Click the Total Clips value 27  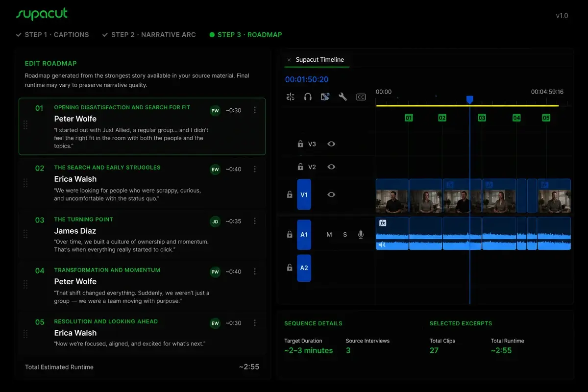click(x=434, y=350)
